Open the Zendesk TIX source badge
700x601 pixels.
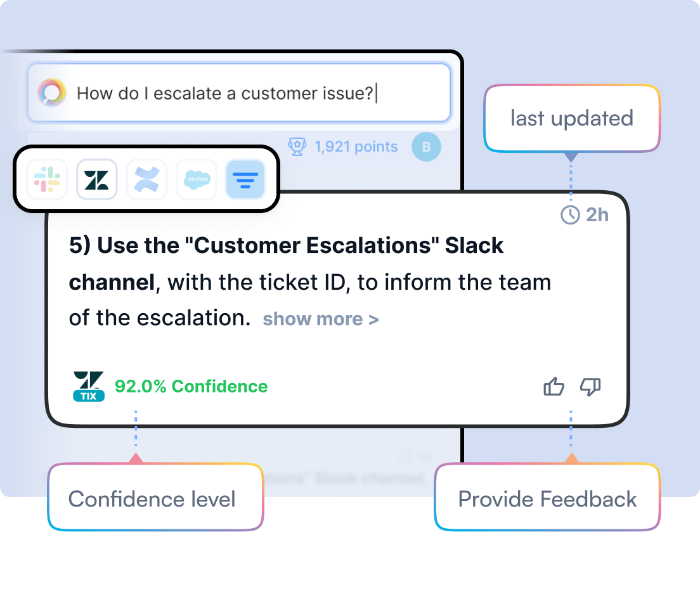[x=88, y=386]
